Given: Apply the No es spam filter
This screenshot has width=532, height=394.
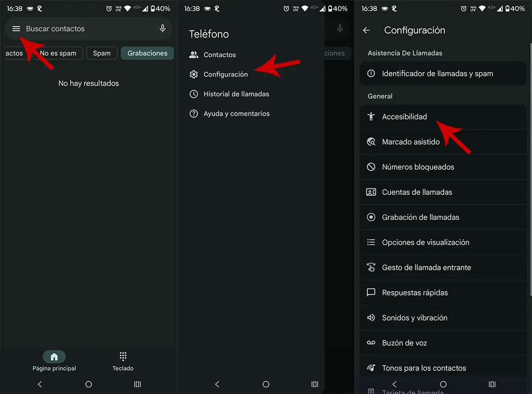Looking at the screenshot, I should [59, 53].
